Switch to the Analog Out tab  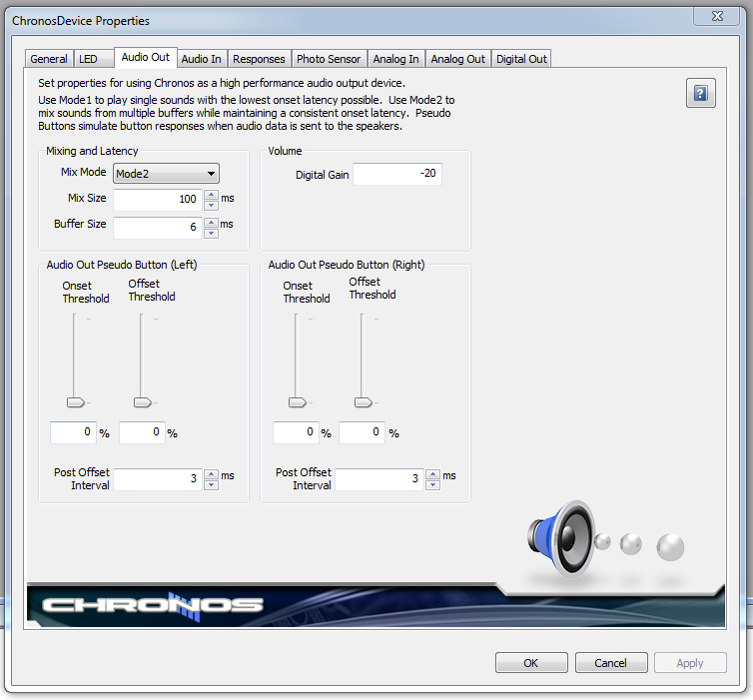coord(458,59)
